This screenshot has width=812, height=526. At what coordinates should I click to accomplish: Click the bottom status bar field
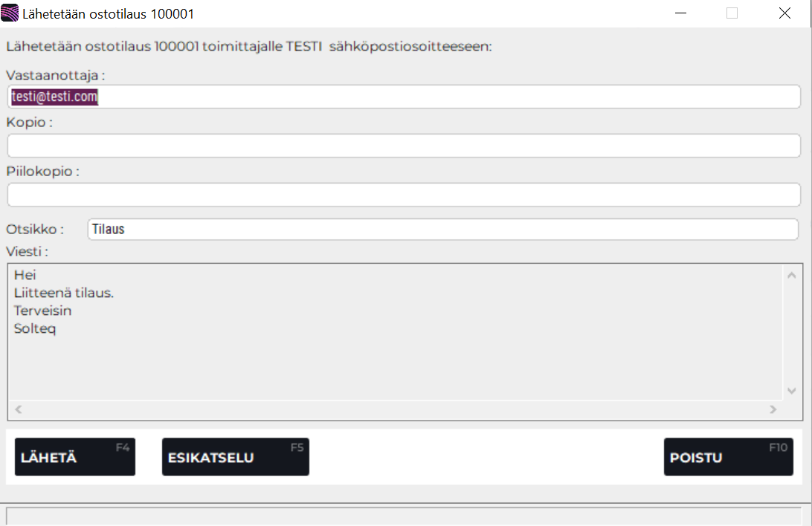pos(404,516)
